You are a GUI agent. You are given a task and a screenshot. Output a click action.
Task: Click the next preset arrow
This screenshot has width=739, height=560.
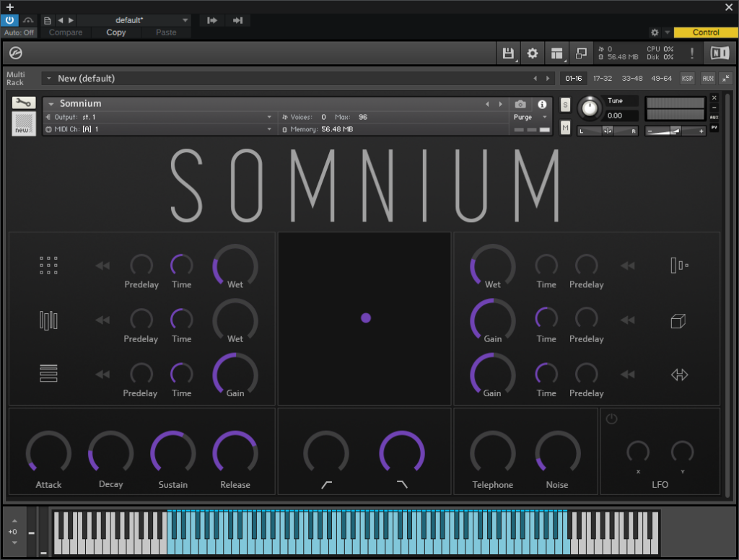71,20
